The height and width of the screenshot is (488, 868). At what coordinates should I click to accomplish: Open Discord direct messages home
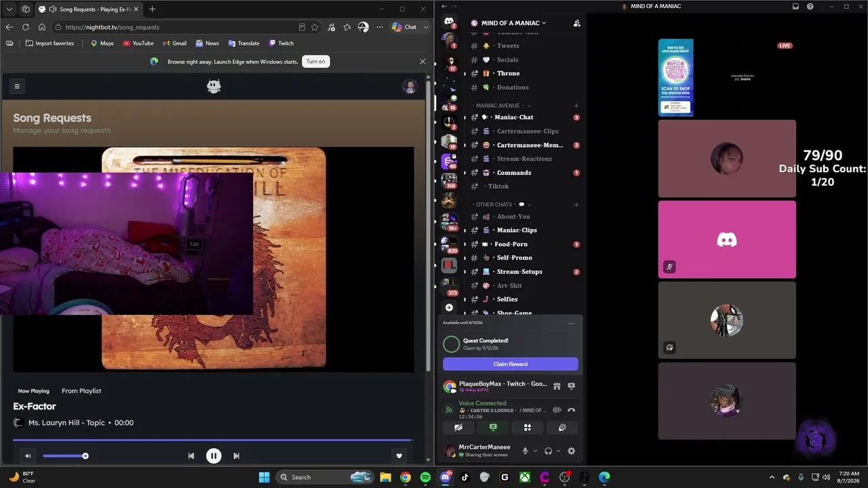click(449, 22)
